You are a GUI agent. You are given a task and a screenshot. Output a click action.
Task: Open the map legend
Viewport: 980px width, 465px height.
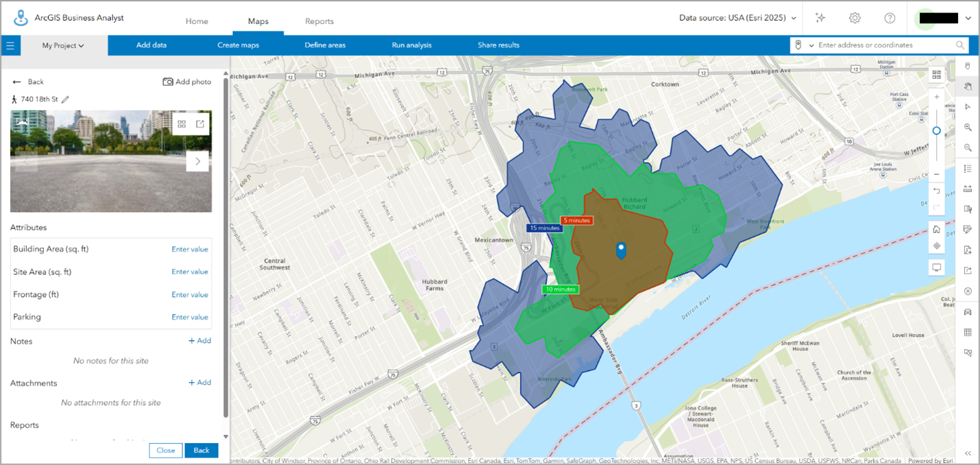tap(968, 168)
